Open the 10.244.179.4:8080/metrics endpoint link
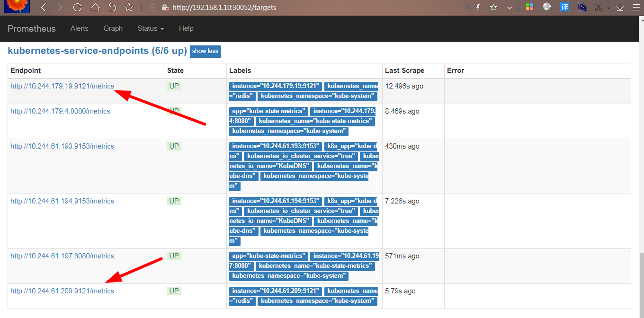 tap(60, 111)
